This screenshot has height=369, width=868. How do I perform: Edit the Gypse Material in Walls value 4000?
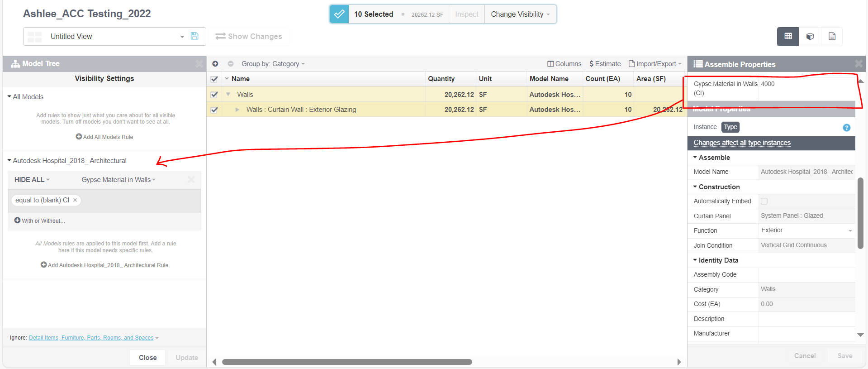807,88
